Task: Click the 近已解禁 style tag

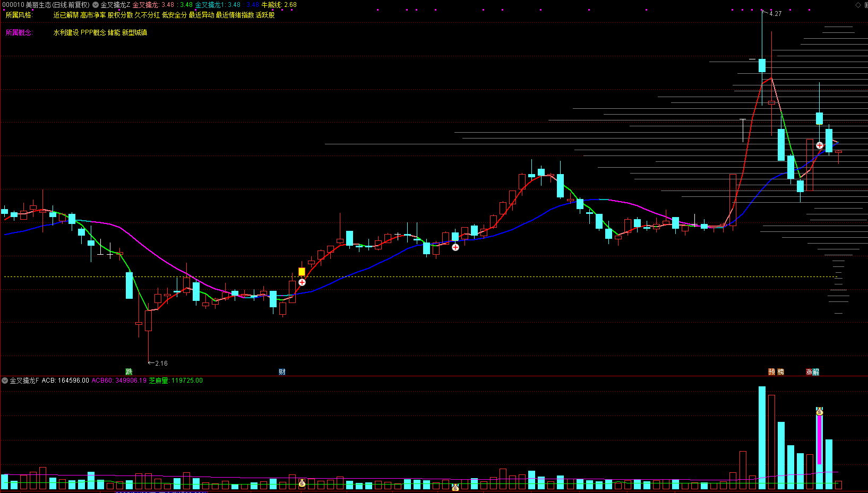Action: tap(66, 15)
